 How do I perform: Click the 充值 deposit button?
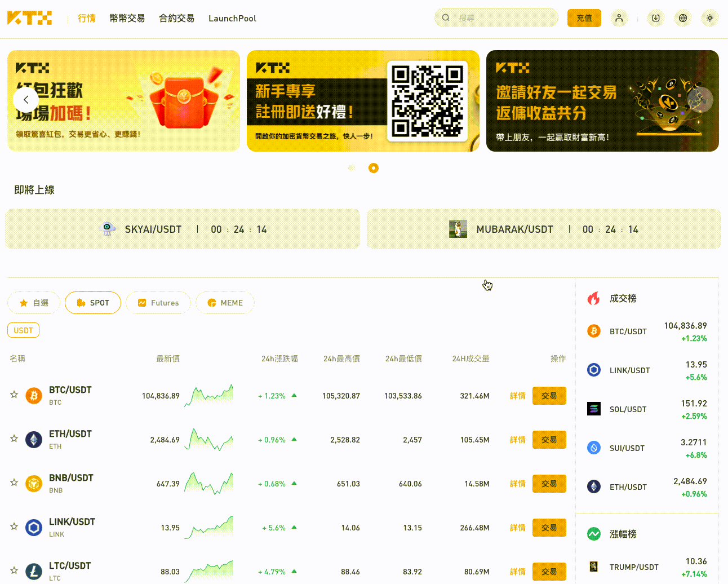click(584, 18)
